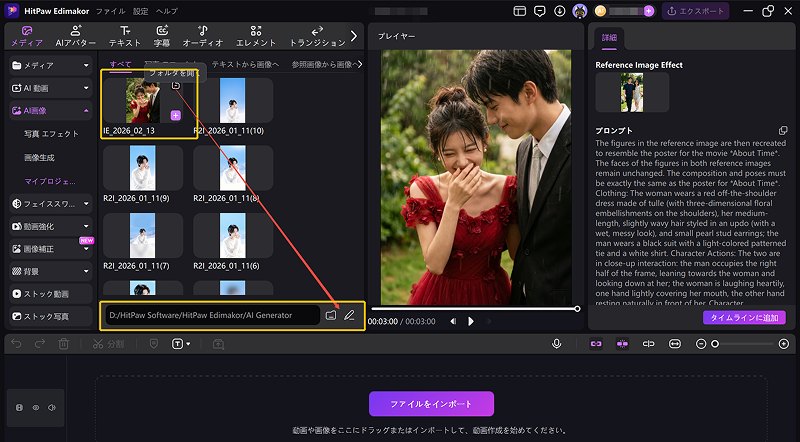
Task: Click the gold coin credits icon
Action: [601, 11]
